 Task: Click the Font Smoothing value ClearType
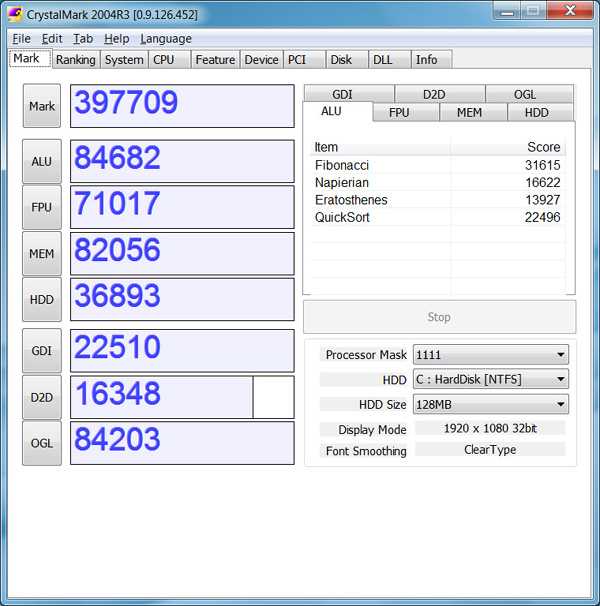click(x=490, y=449)
